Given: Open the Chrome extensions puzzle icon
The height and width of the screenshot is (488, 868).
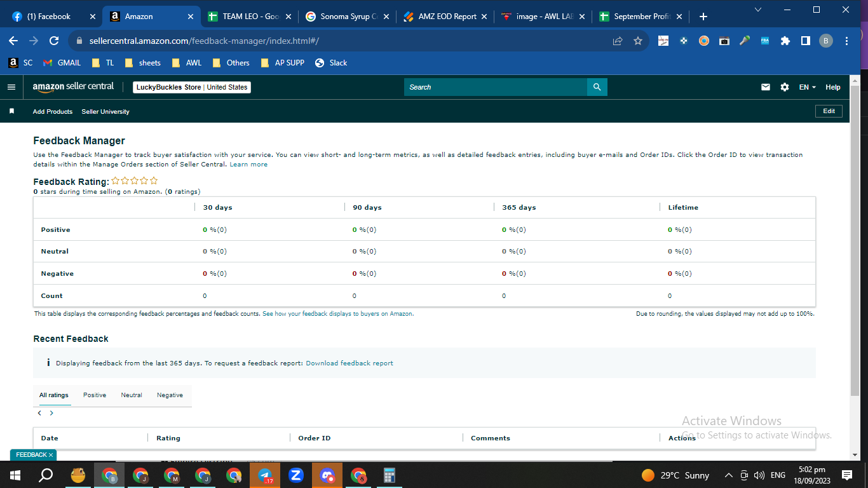Looking at the screenshot, I should tap(785, 41).
